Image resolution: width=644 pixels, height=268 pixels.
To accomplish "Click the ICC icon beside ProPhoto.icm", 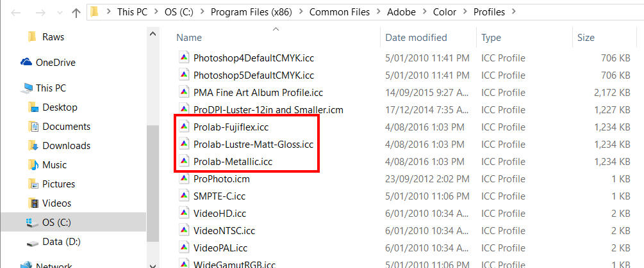I will (184, 179).
